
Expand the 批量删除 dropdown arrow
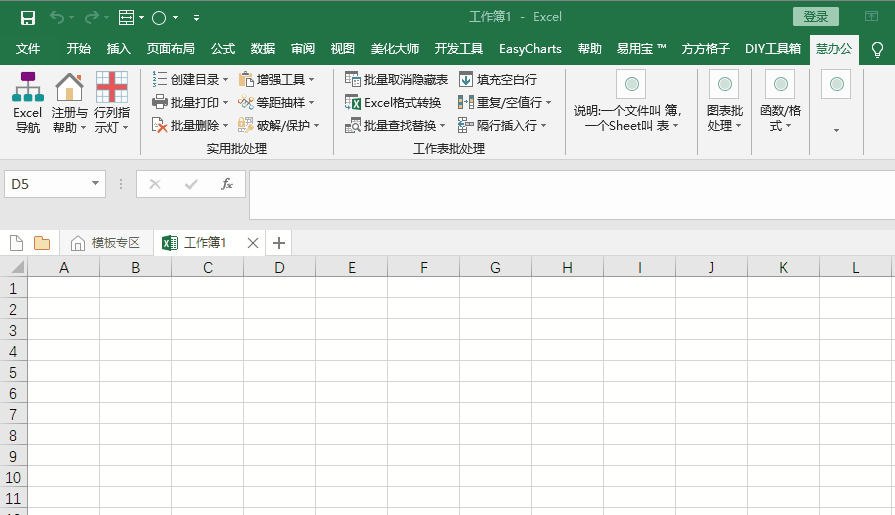pyautogui.click(x=225, y=125)
